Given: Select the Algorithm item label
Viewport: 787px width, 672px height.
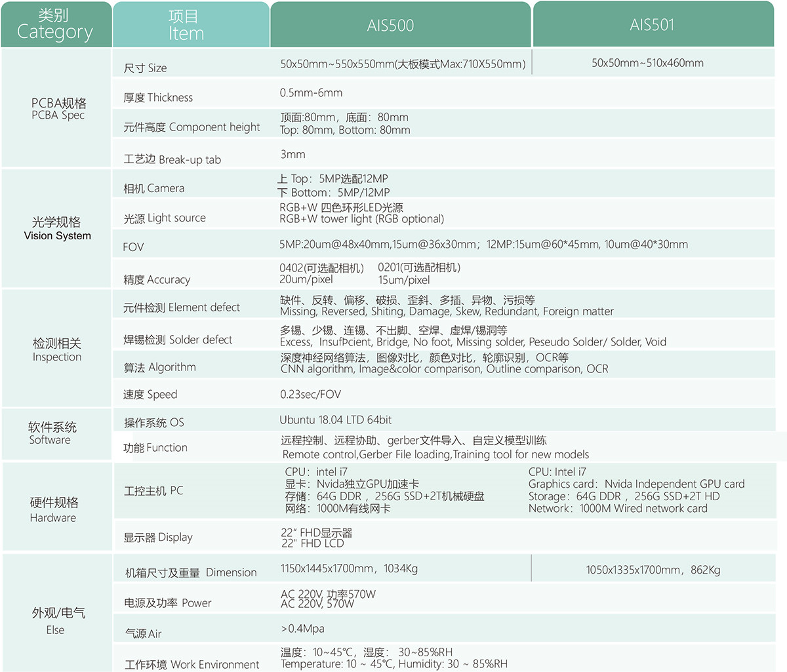Looking at the screenshot, I should point(159,367).
